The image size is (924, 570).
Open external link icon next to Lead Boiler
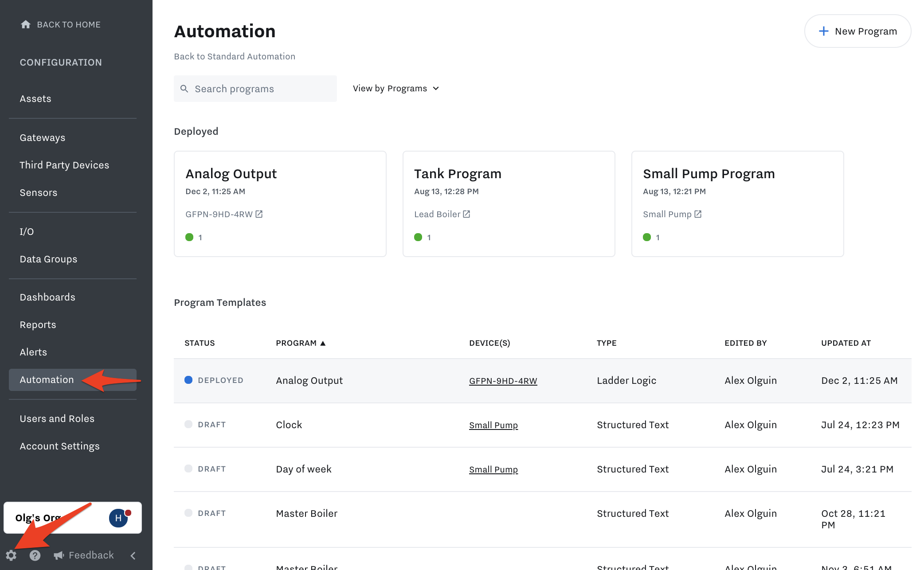tap(466, 214)
